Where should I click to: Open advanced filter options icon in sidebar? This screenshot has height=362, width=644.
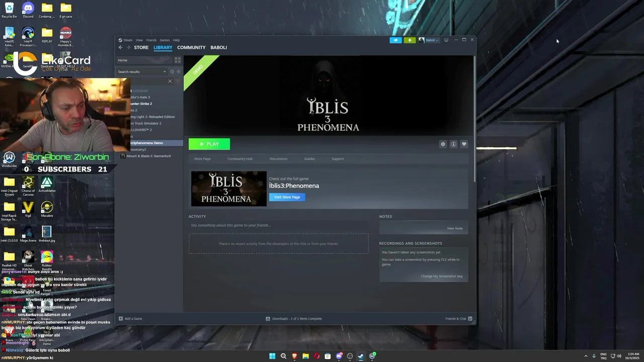(x=178, y=81)
